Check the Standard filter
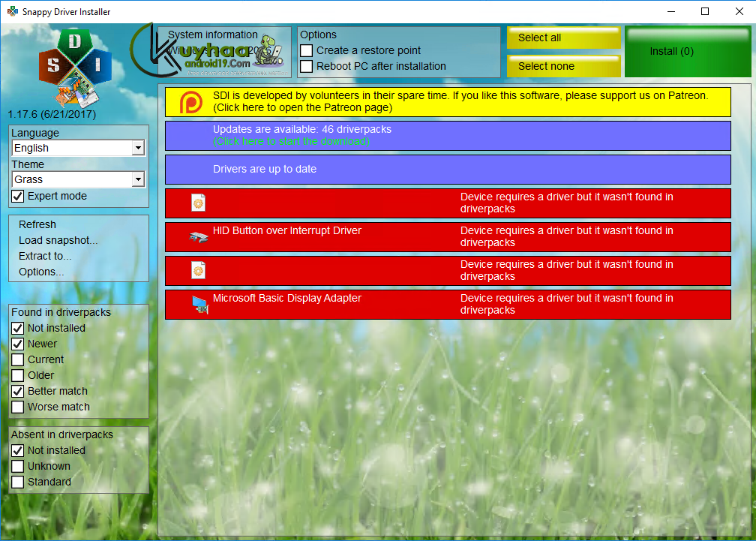Image resolution: width=756 pixels, height=541 pixels. tap(18, 482)
